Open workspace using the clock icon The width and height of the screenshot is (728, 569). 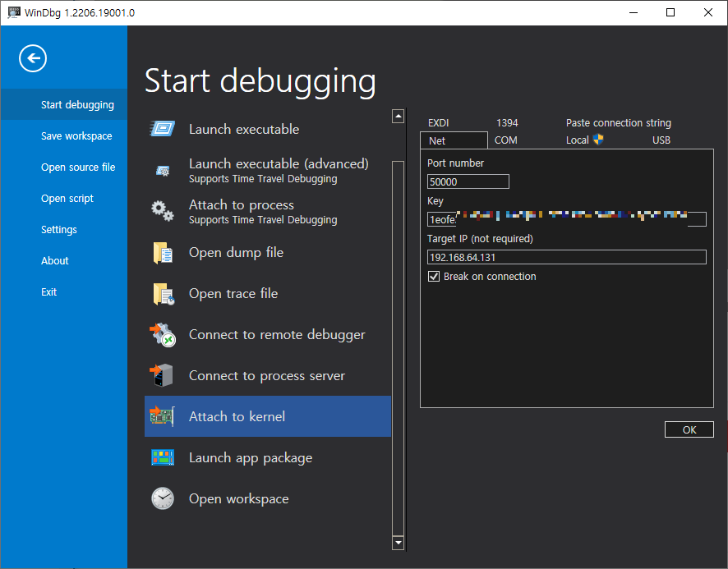coord(162,498)
